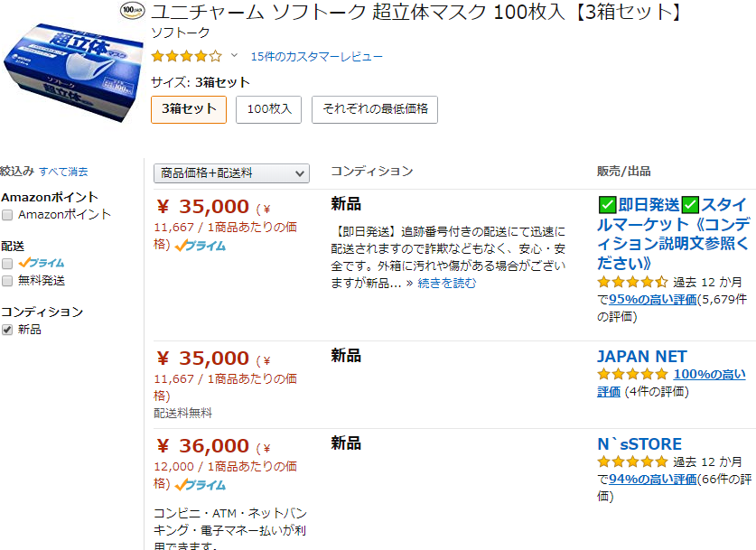This screenshot has width=756, height=550.
Task: Expand description with 続きを読む link
Action: pos(446,283)
